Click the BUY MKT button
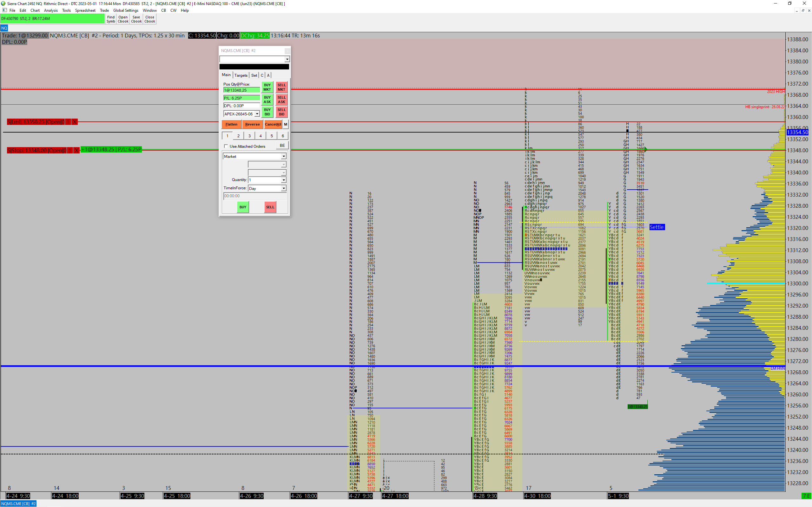The image size is (812, 507). point(267,87)
